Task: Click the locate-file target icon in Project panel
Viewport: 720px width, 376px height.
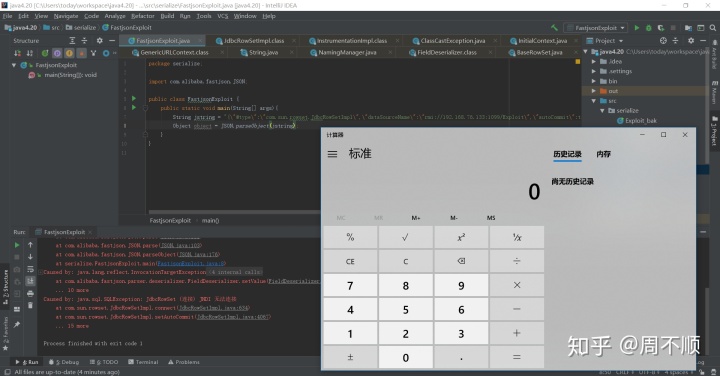Action: click(663, 40)
